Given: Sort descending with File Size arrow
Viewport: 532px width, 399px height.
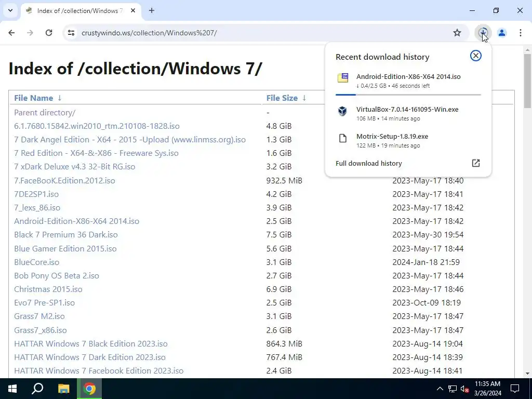Looking at the screenshot, I should tap(304, 98).
